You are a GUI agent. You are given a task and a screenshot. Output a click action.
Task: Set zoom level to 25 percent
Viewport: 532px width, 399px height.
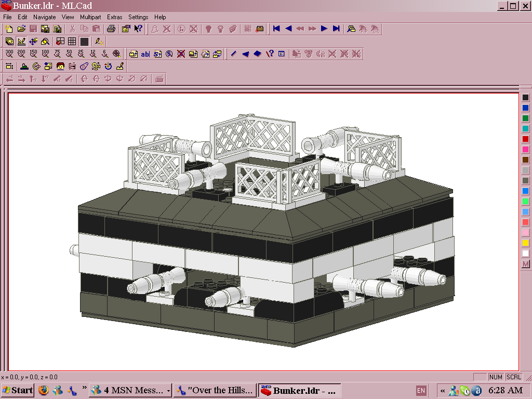tap(81, 54)
